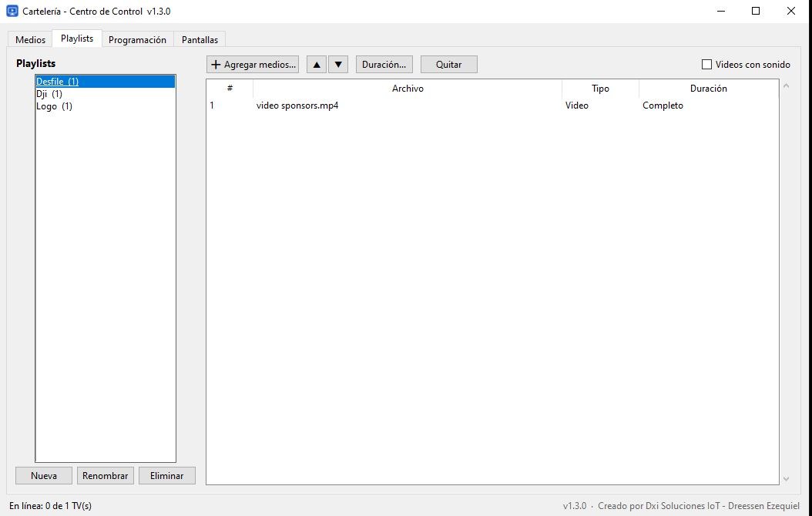Click the media list scrollbar up arrow
Screen dimensions: 812x516
pyautogui.click(x=786, y=86)
